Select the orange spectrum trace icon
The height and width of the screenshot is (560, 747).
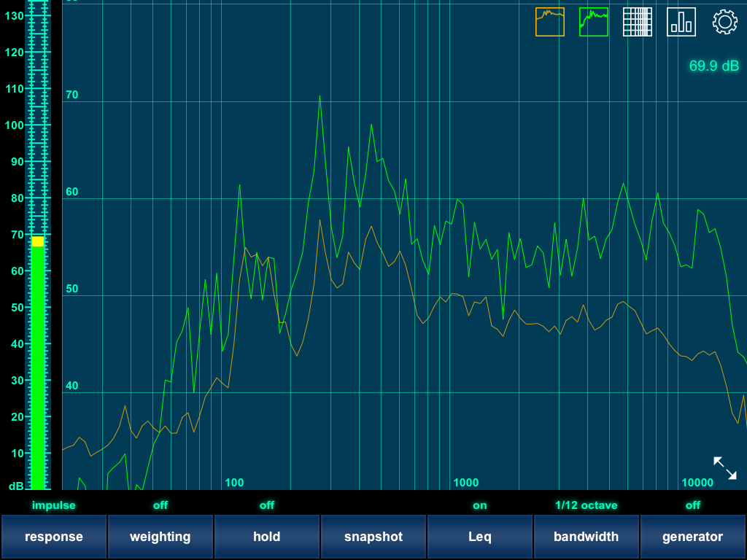tap(550, 22)
